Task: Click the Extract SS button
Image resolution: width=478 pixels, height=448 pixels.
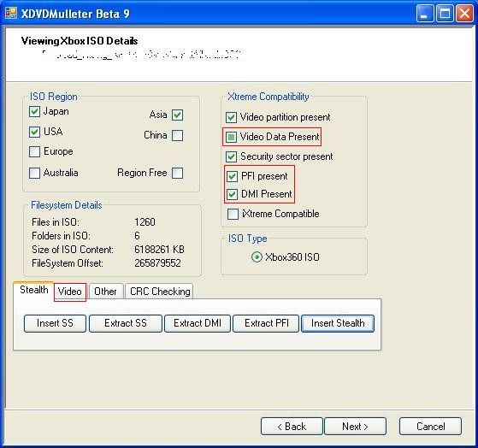Action: tap(126, 323)
